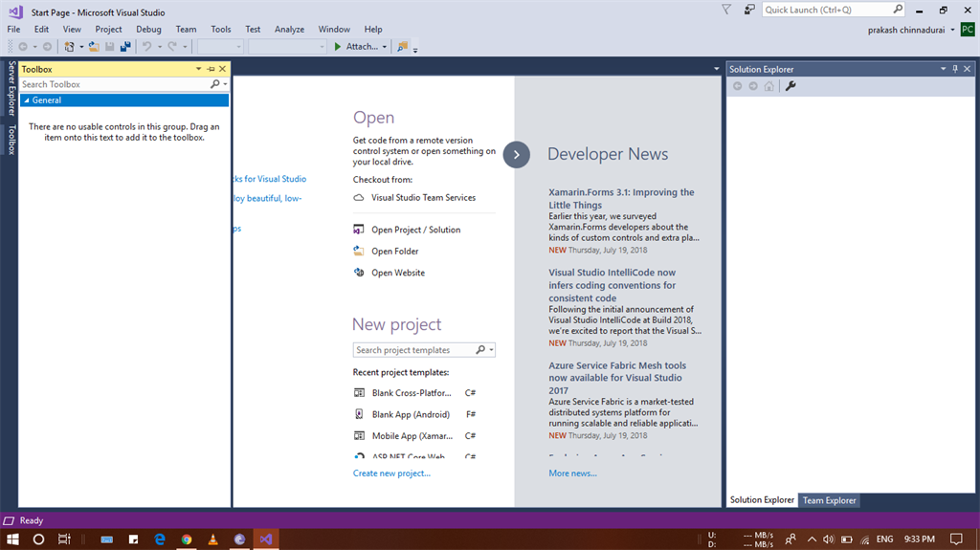Open the Analyze menu
Viewport: 980px width, 550px height.
289,29
